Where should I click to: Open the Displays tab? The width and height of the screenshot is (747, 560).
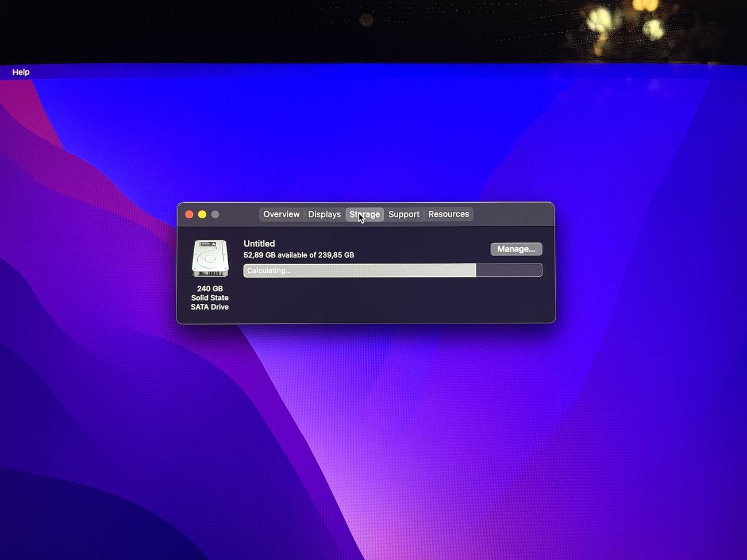click(x=324, y=214)
